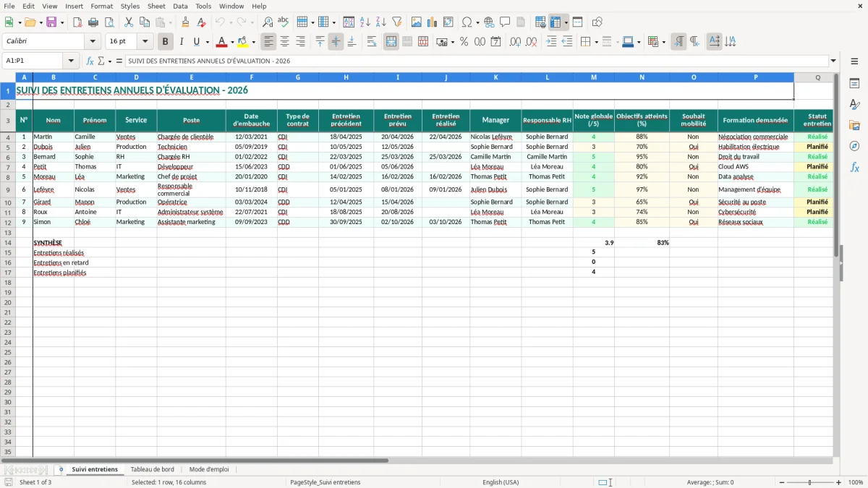Apply the yellow background color swatch
The height and width of the screenshot is (488, 868).
[x=243, y=42]
